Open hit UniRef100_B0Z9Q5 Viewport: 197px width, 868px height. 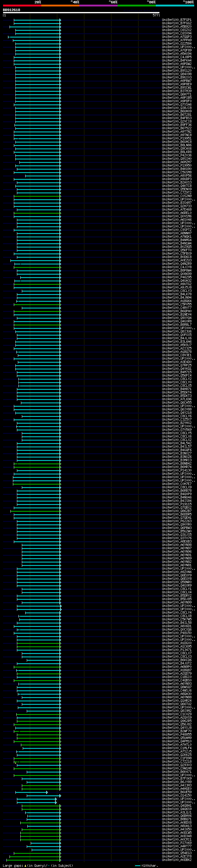(176, 247)
